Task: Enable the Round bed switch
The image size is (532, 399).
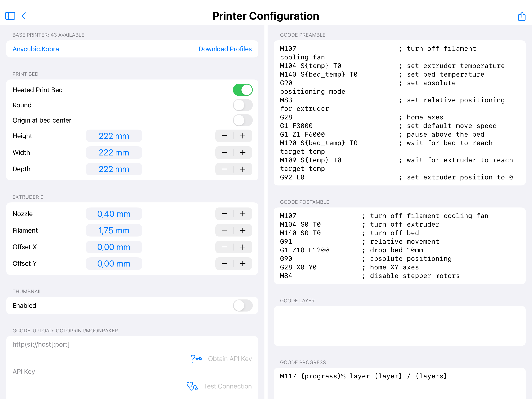Action: click(243, 105)
